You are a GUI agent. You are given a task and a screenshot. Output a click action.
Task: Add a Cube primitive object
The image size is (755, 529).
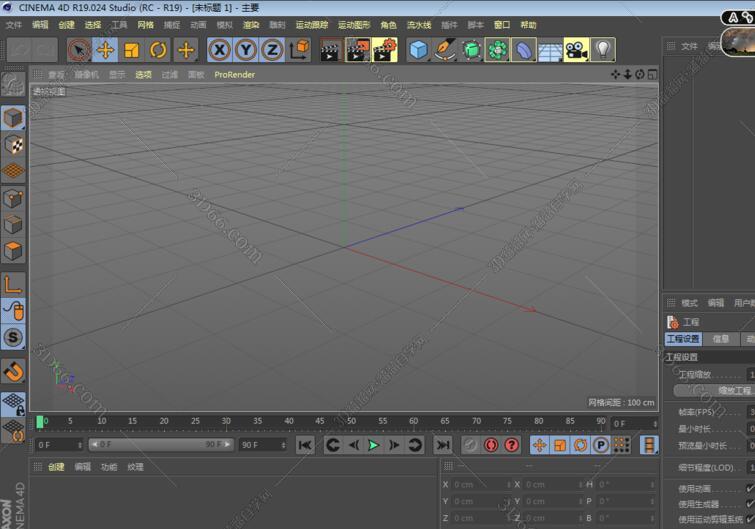click(x=419, y=50)
